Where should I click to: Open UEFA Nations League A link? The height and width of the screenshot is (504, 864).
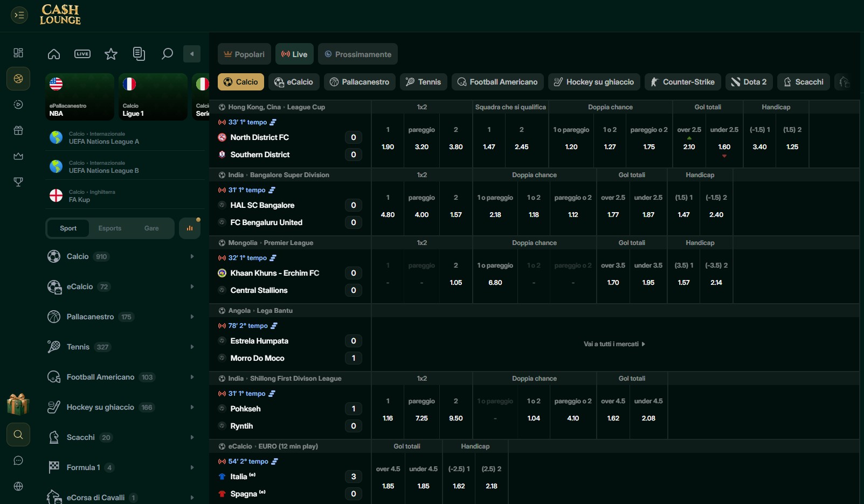[x=125, y=138]
